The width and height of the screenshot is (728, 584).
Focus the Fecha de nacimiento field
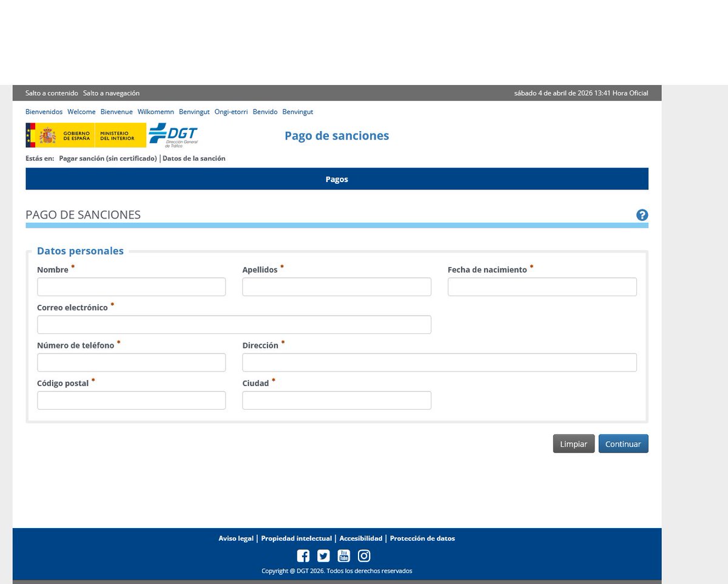542,287
